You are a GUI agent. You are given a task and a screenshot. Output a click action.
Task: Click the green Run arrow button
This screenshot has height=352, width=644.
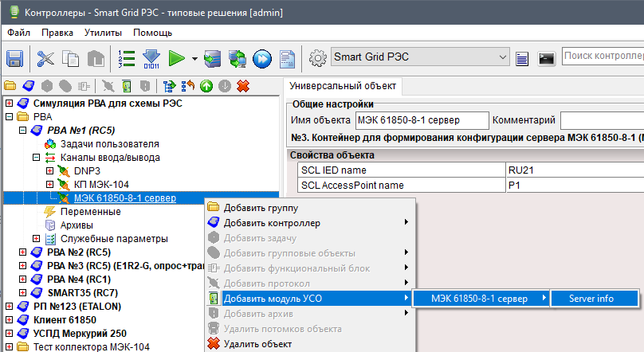(177, 58)
